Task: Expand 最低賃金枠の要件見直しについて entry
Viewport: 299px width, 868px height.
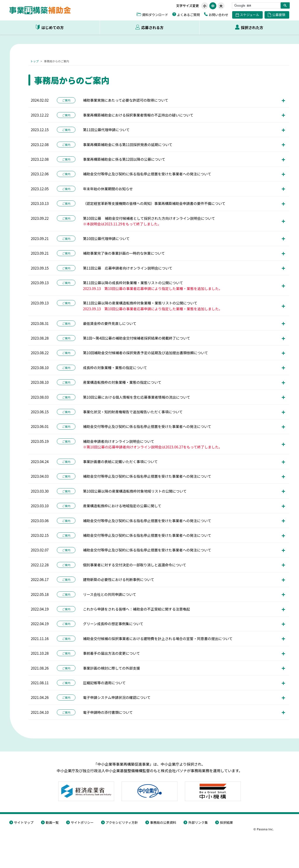Action: coord(283,324)
